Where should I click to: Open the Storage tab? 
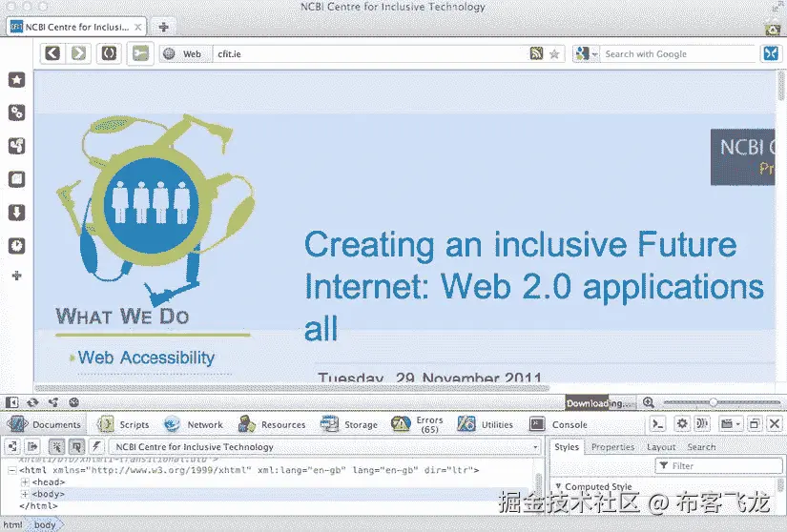[x=349, y=424]
